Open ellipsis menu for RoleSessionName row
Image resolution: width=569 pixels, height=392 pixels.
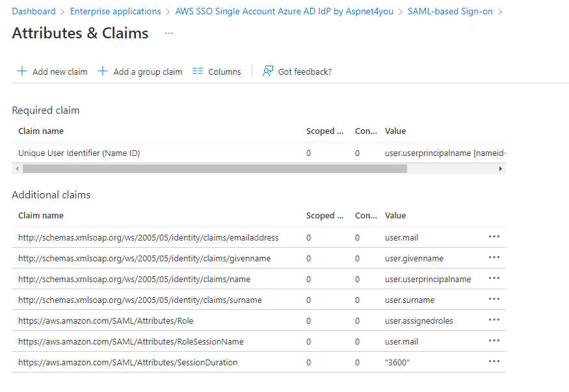(x=494, y=341)
